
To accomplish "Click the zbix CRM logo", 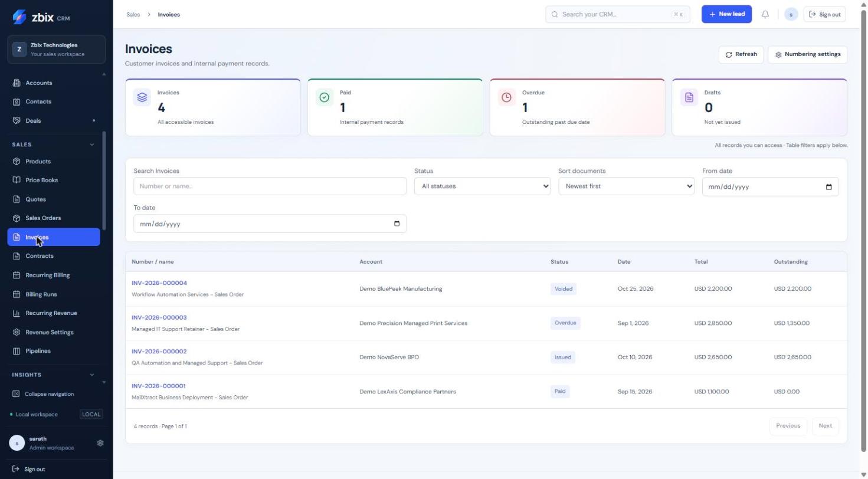I will [41, 17].
